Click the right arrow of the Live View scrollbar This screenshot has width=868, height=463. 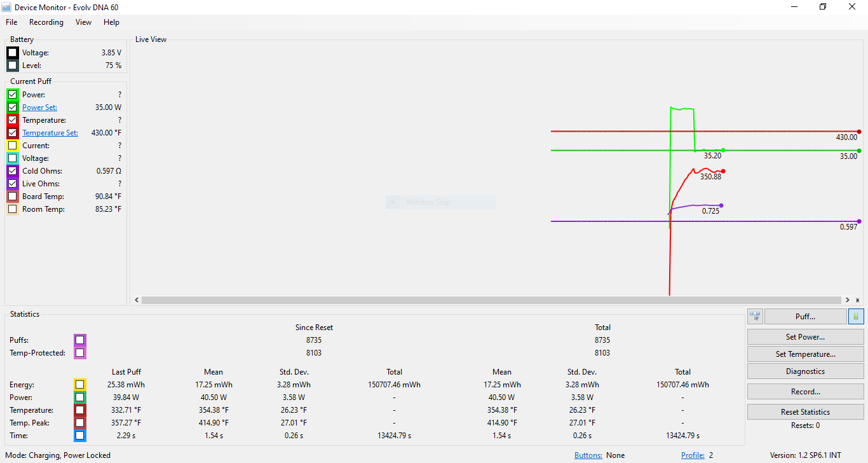point(848,300)
